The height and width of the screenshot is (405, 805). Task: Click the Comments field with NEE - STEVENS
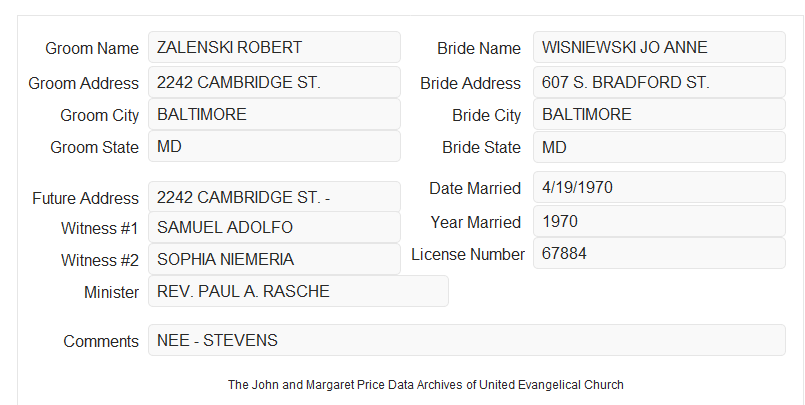click(x=467, y=340)
